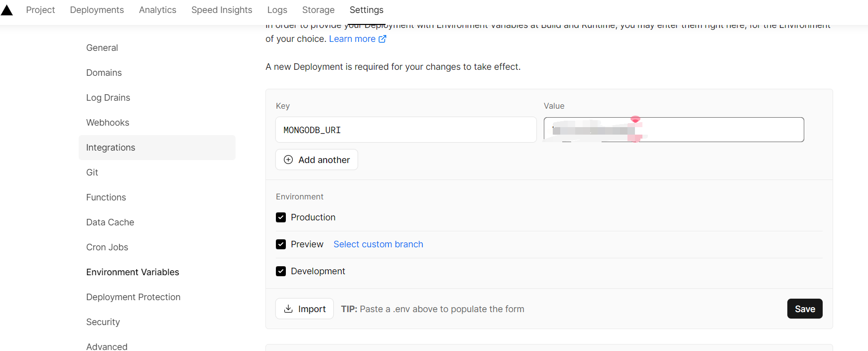868x351 pixels.
Task: Toggle the Preview environment checkbox
Action: (x=281, y=244)
